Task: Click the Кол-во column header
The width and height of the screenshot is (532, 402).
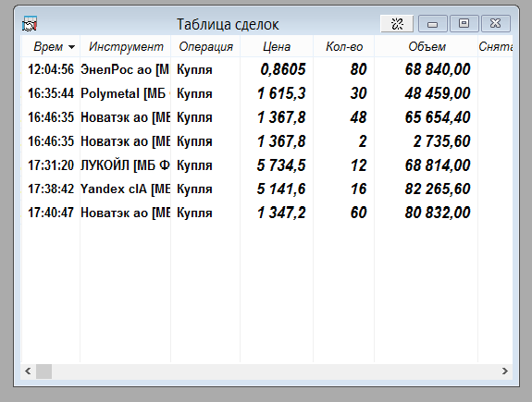Action: (344, 46)
